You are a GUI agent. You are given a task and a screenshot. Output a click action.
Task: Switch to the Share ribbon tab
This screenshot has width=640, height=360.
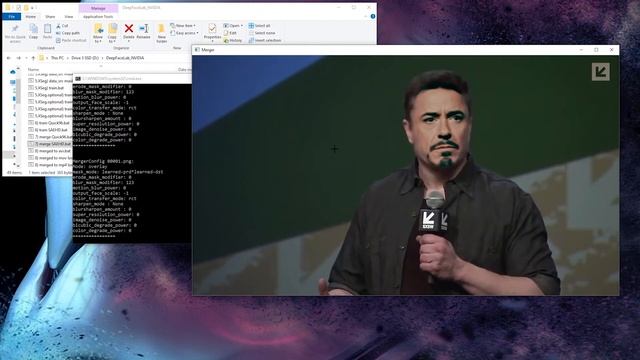[50, 17]
